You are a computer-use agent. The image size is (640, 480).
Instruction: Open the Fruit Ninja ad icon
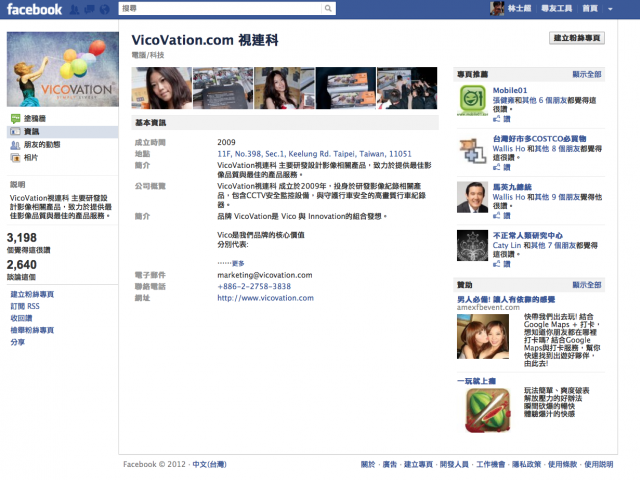click(487, 410)
